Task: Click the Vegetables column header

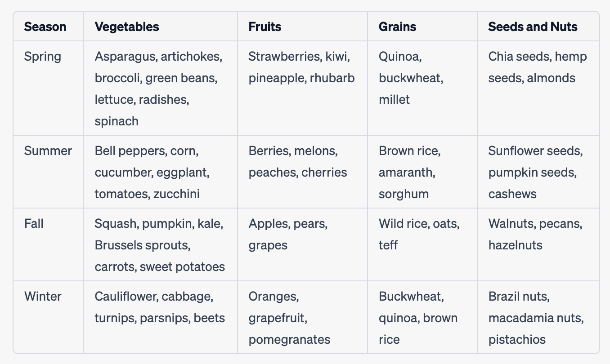Action: coord(127,27)
